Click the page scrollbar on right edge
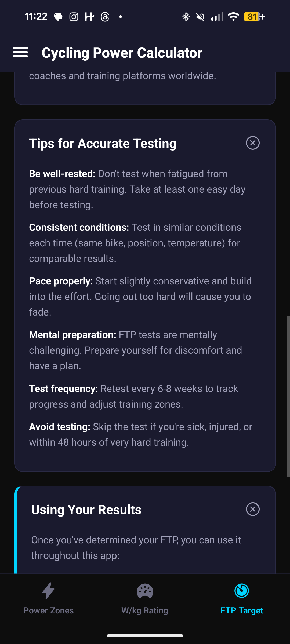This screenshot has height=644, width=290. pyautogui.click(x=288, y=396)
